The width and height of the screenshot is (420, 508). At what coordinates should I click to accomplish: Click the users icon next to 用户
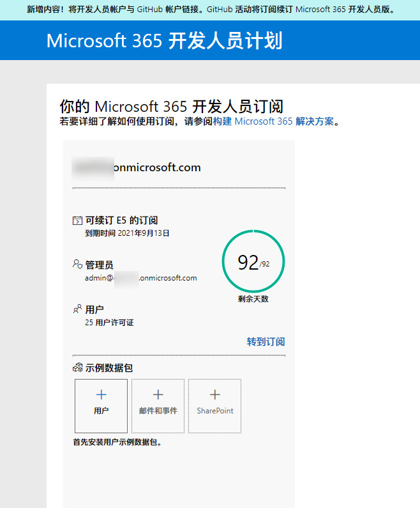[77, 309]
